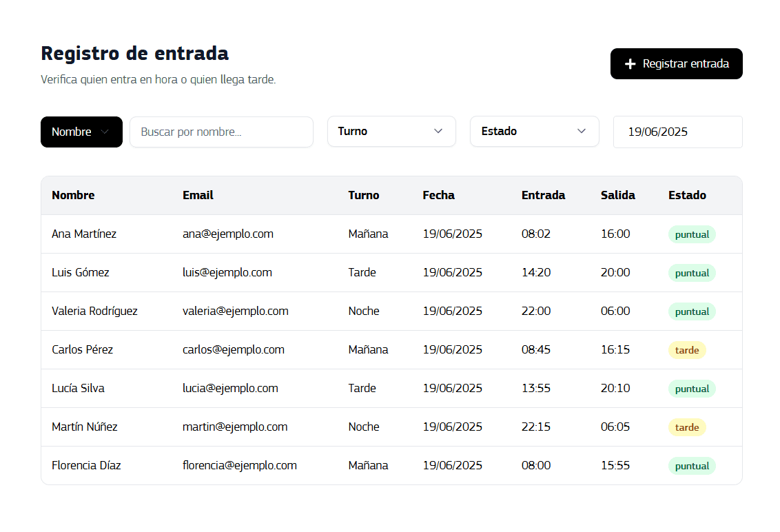This screenshot has width=780, height=532.
Task: Click entrada time 14:20
Action: [x=536, y=273]
